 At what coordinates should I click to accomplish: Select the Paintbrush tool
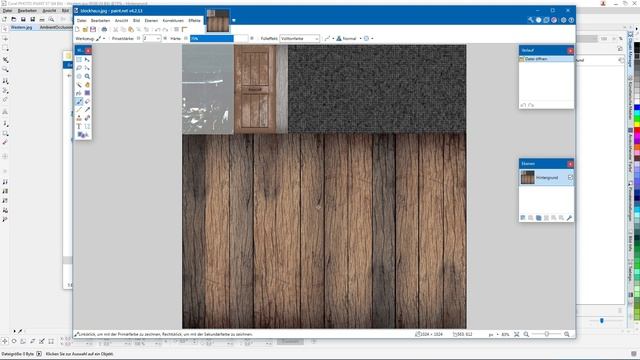(79, 101)
